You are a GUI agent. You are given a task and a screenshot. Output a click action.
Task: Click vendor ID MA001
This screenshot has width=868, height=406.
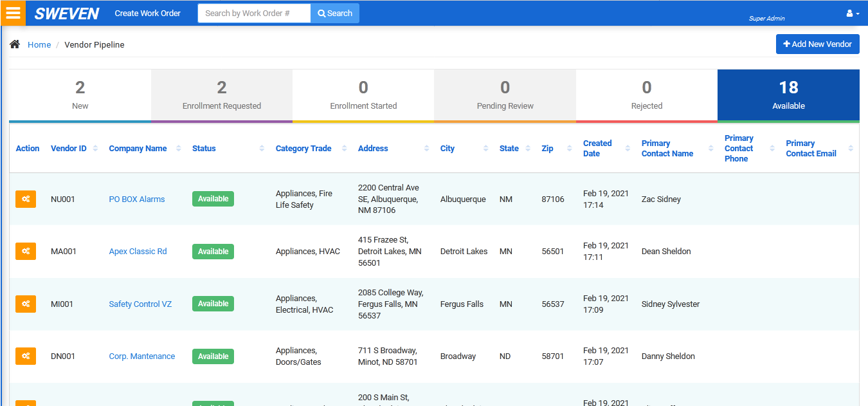click(x=64, y=251)
